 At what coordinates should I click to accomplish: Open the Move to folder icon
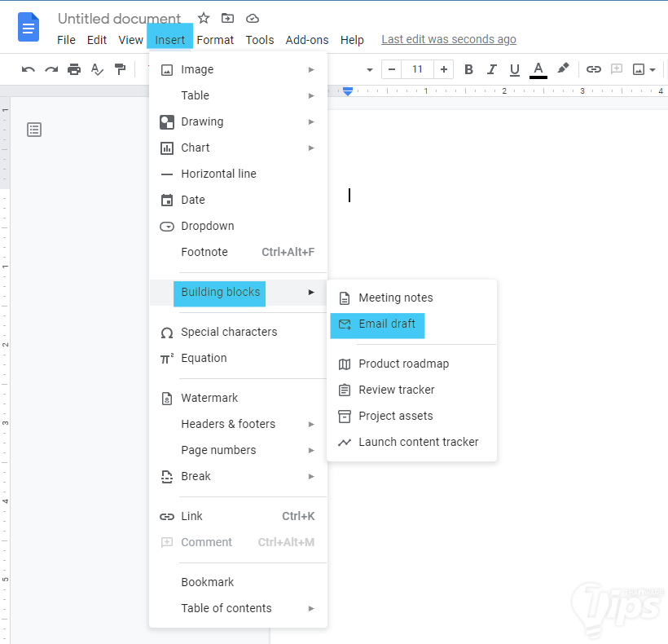coord(227,18)
